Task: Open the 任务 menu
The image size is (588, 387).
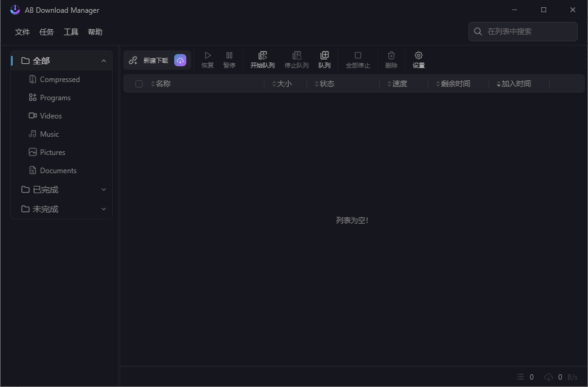Action: [x=46, y=32]
